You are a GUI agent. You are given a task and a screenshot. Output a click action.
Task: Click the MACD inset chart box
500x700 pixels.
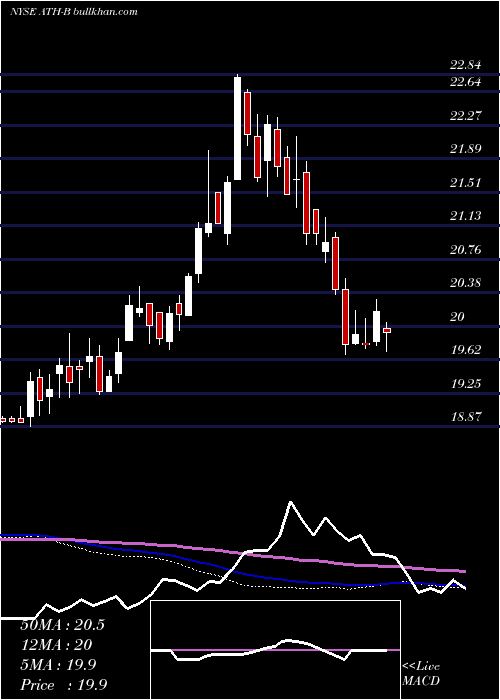(x=275, y=650)
